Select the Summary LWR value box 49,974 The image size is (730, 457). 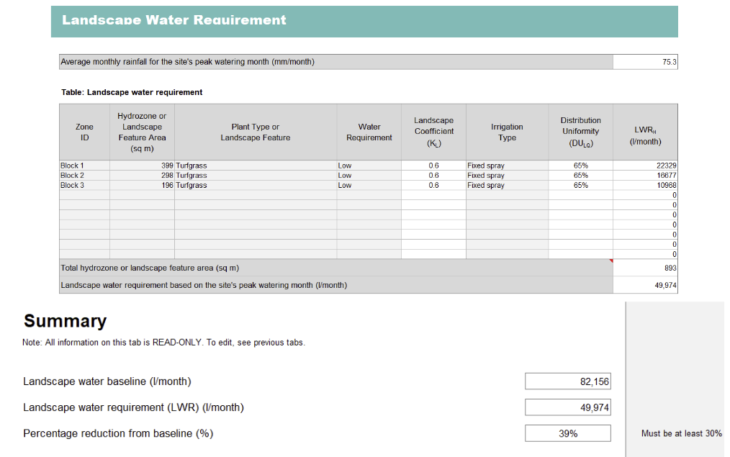click(x=567, y=407)
